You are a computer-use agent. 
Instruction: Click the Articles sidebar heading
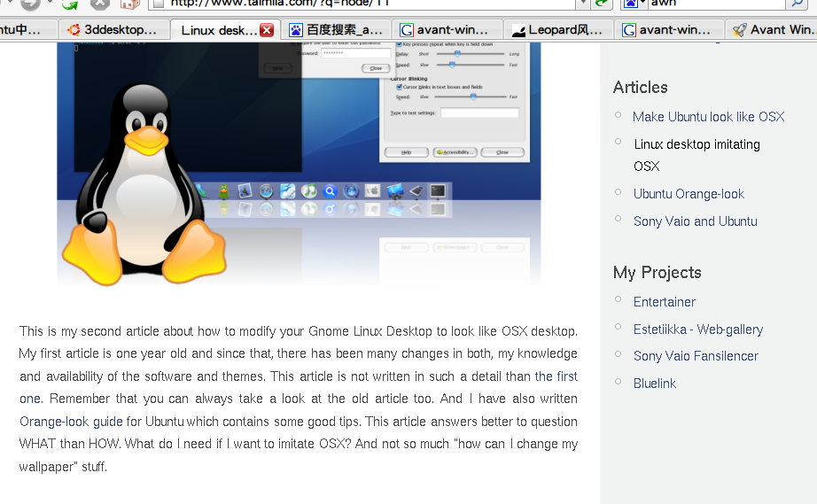(x=641, y=87)
